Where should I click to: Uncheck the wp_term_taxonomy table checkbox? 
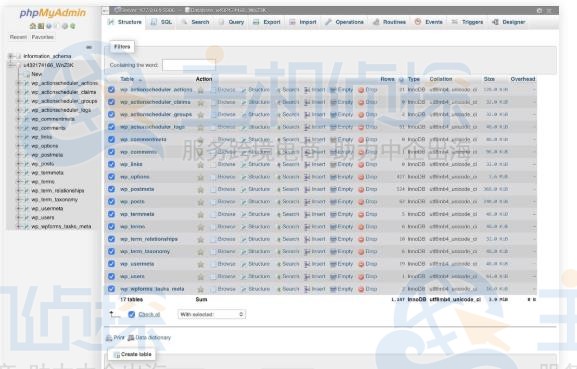tap(111, 252)
